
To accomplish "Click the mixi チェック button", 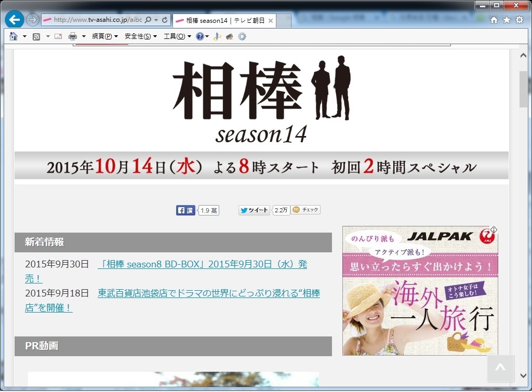I will click(x=305, y=210).
